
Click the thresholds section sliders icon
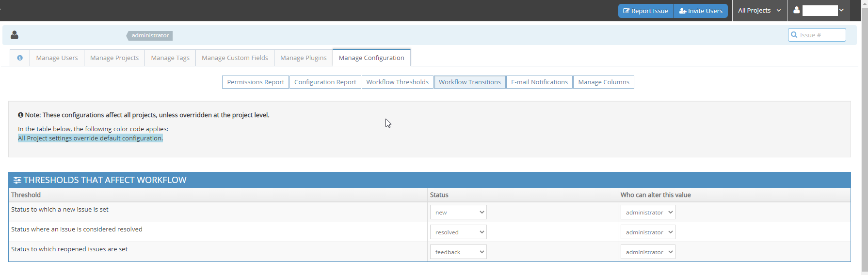tap(17, 180)
